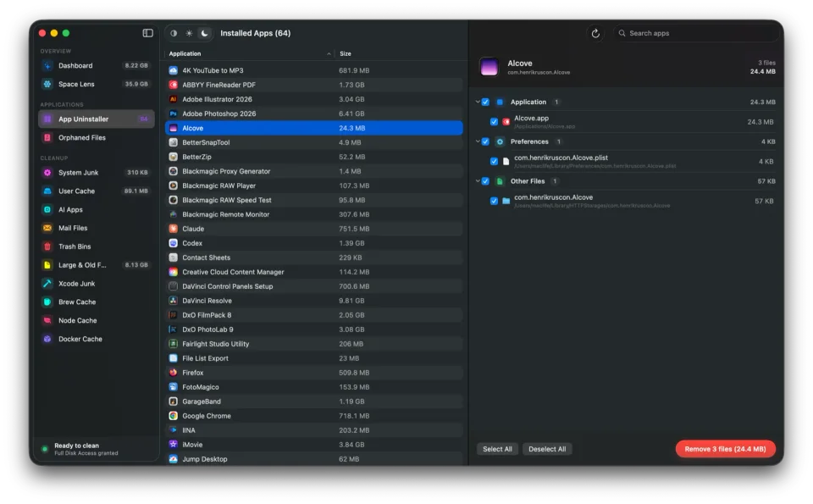Open Brew Cache in the sidebar

point(97,302)
